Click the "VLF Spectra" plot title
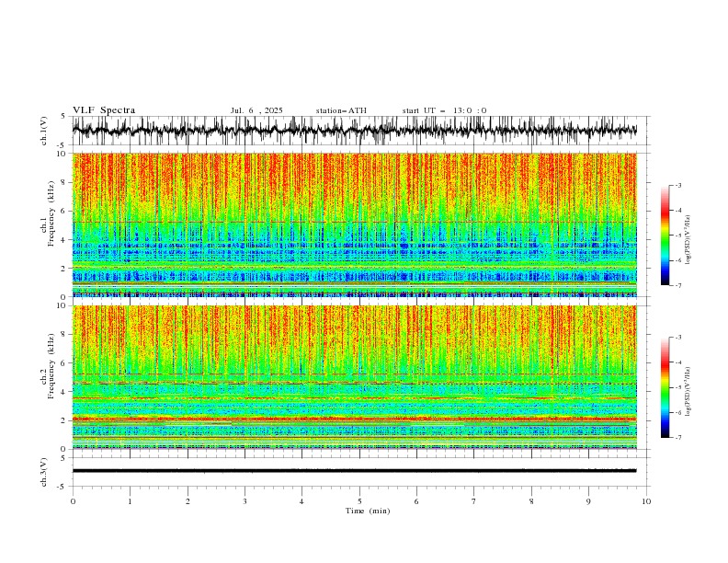Image resolution: width=728 pixels, height=563 pixels. click(x=104, y=110)
